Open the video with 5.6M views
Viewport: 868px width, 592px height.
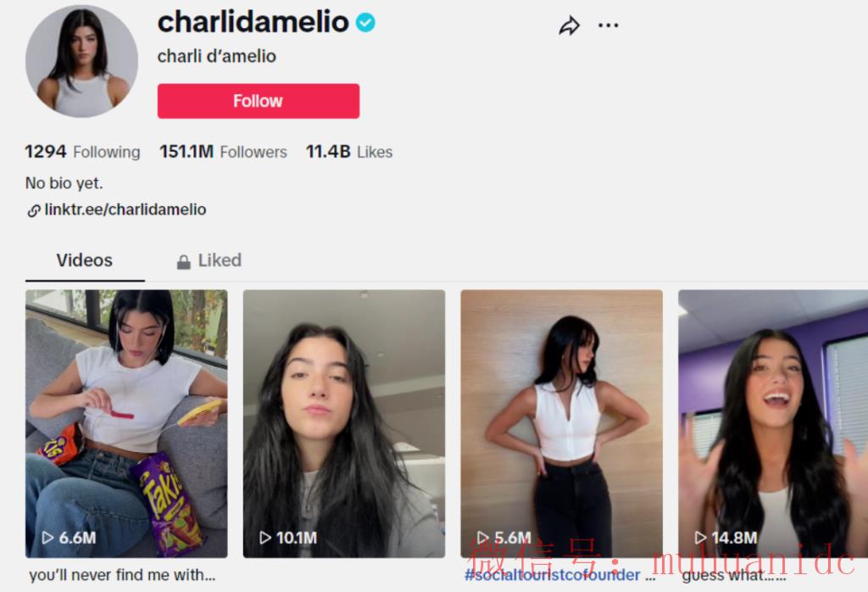[x=561, y=424]
